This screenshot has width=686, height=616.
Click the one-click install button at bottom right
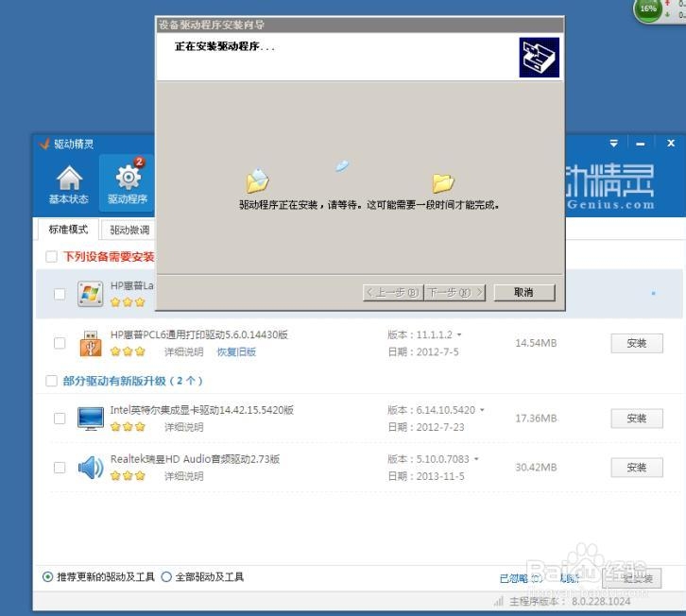[x=632, y=578]
